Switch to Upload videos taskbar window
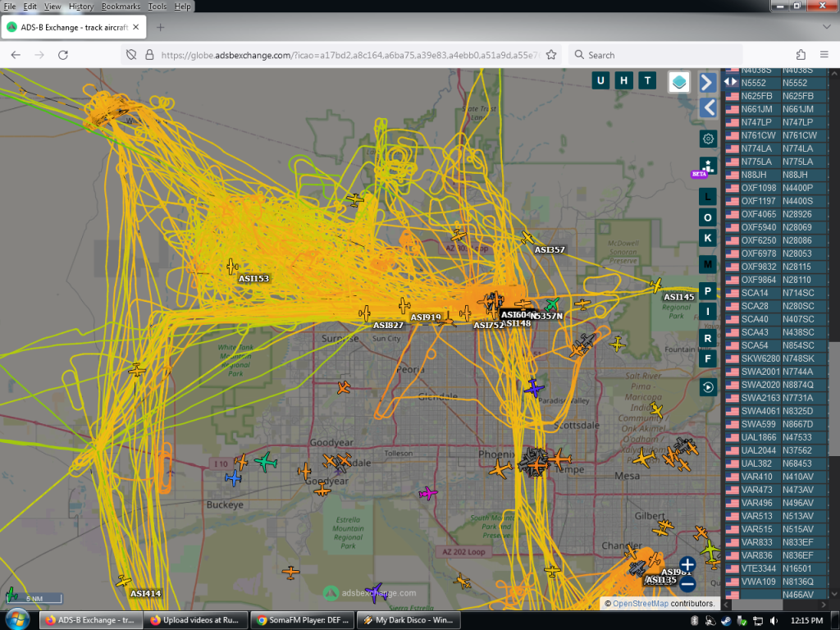The width and height of the screenshot is (840, 630). click(197, 620)
